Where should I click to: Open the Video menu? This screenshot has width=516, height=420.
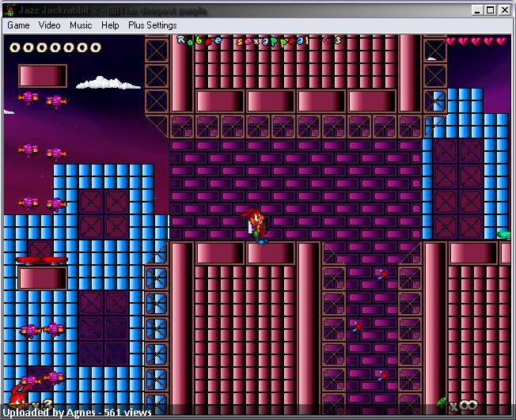coord(49,25)
